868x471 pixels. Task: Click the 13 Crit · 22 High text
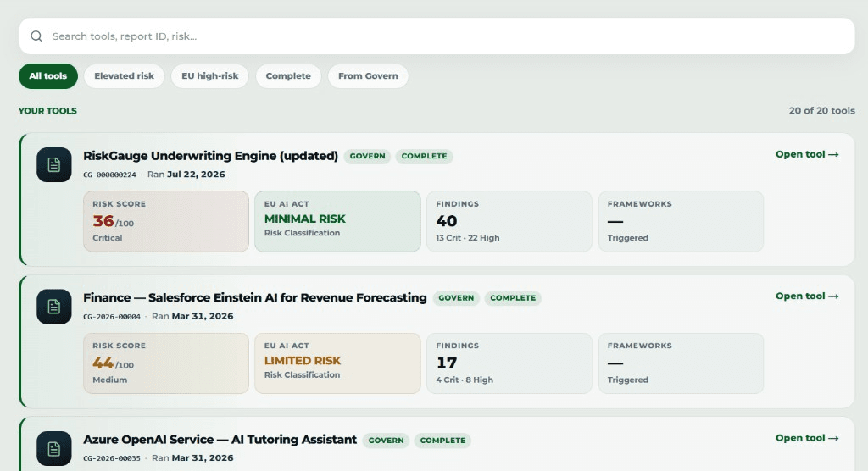pyautogui.click(x=468, y=238)
